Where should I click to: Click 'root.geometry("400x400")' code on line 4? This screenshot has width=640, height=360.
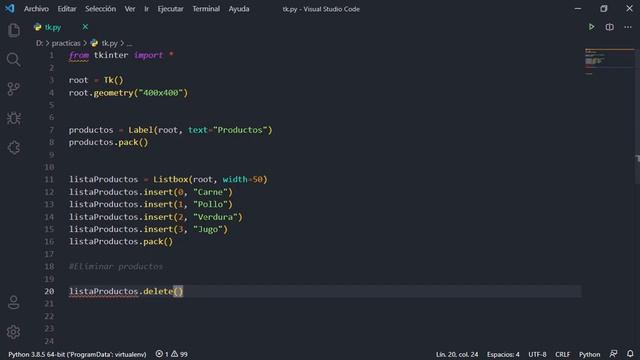click(x=128, y=93)
